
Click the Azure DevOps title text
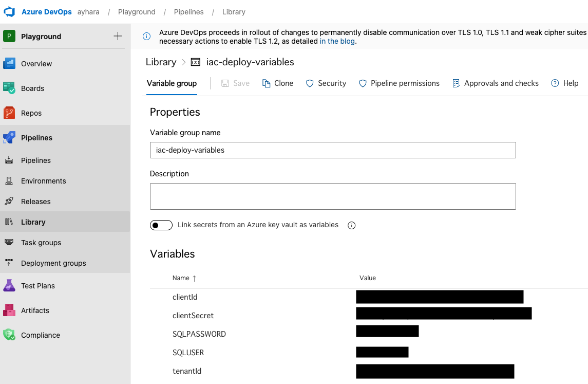[x=47, y=12]
